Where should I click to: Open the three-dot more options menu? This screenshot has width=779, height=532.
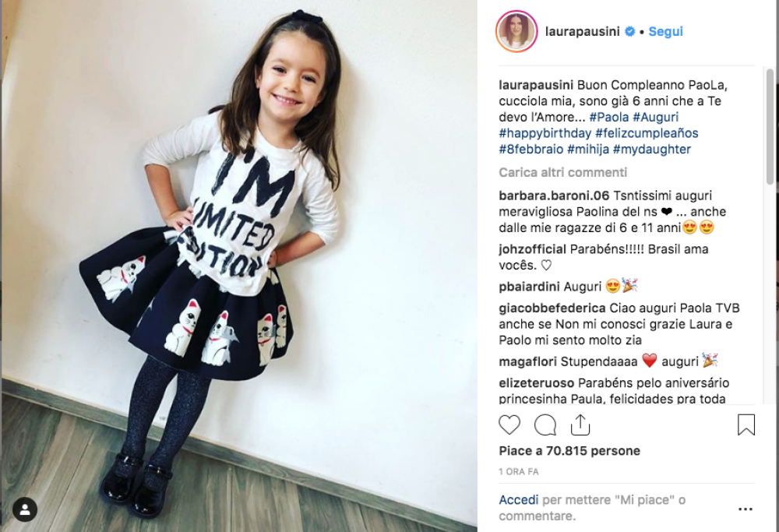pos(746,509)
